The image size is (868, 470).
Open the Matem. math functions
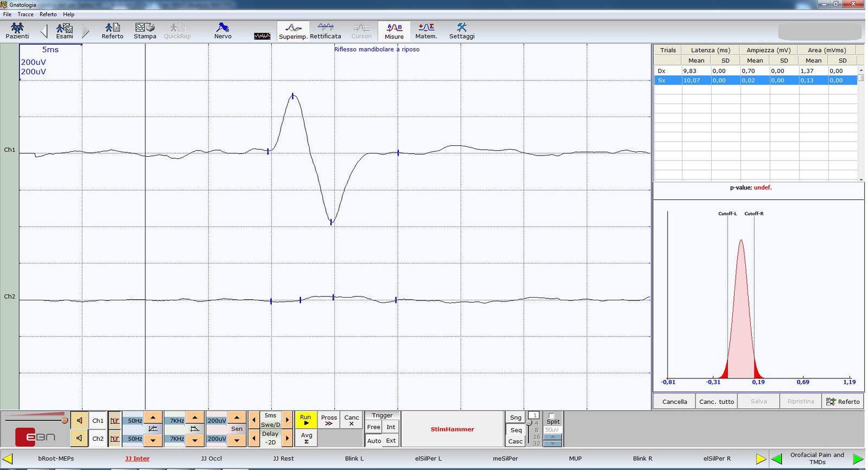pos(426,30)
